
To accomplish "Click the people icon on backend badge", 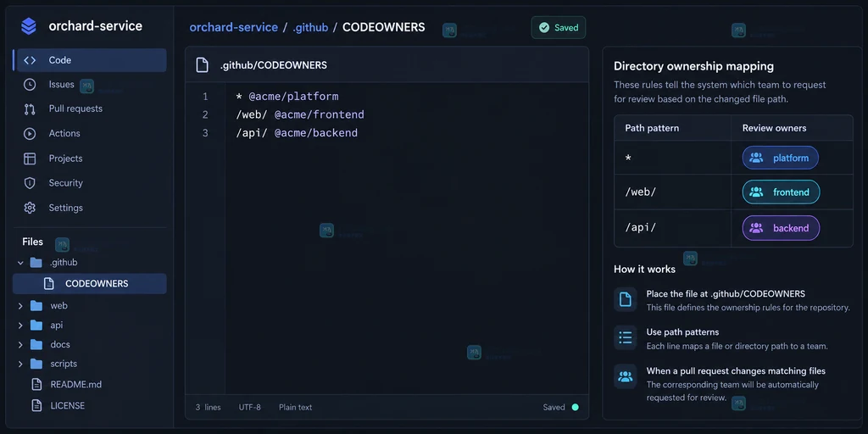I will click(x=756, y=228).
